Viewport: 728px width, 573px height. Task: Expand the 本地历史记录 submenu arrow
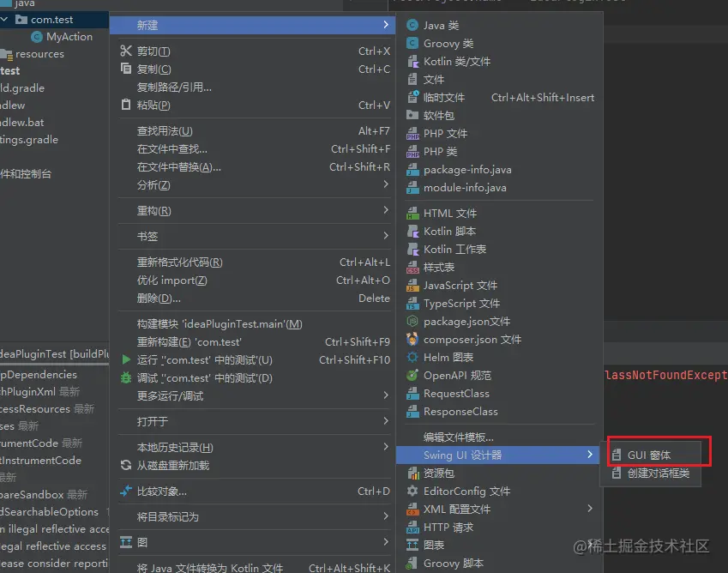tap(386, 447)
